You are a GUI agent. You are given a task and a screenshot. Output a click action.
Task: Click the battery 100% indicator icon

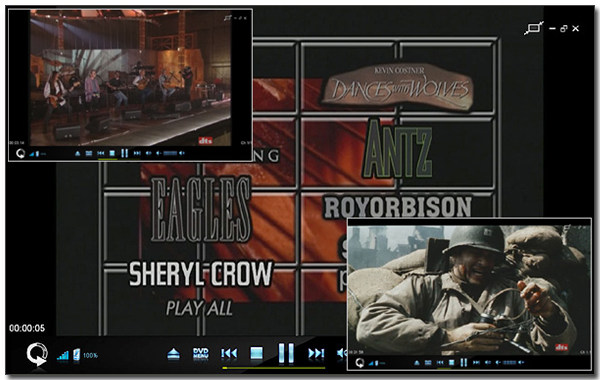77,355
